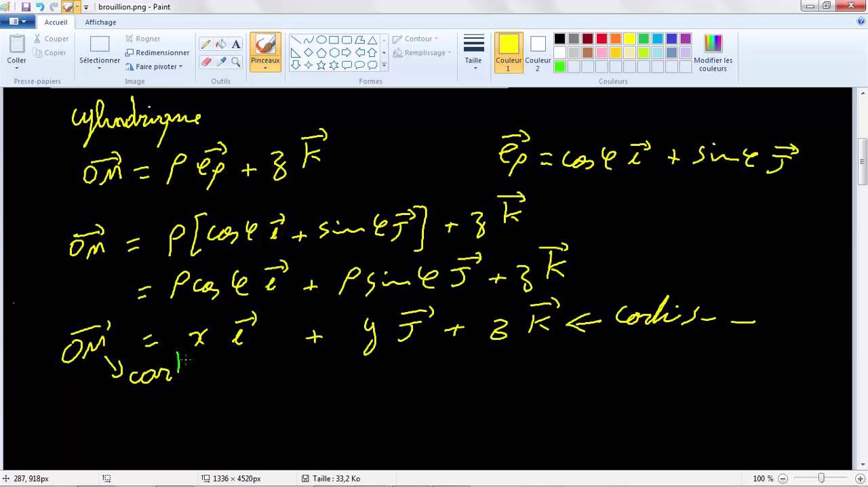The width and height of the screenshot is (868, 487).
Task: Open Paint help question mark
Action: click(861, 22)
